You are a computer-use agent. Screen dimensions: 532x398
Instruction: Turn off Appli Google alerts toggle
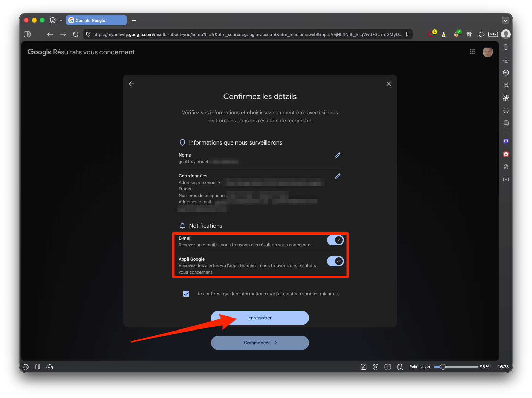(335, 261)
